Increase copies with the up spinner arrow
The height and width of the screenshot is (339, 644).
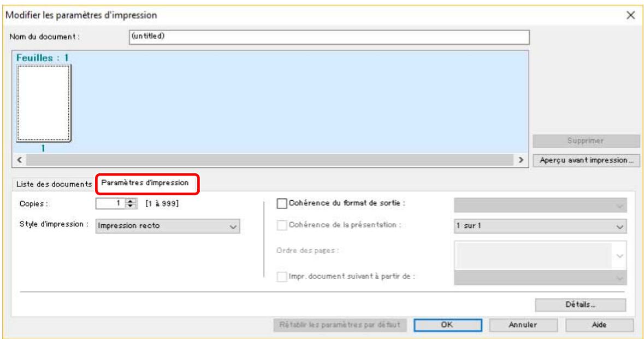tap(131, 201)
